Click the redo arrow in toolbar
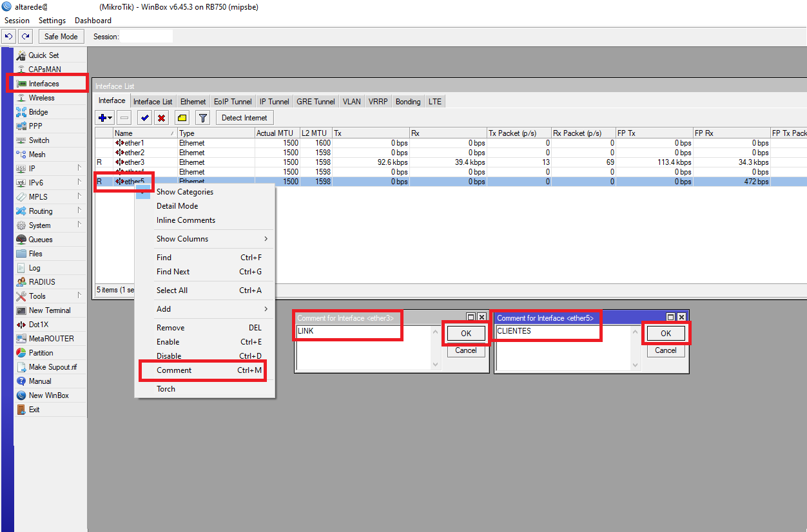807x532 pixels. pyautogui.click(x=24, y=37)
